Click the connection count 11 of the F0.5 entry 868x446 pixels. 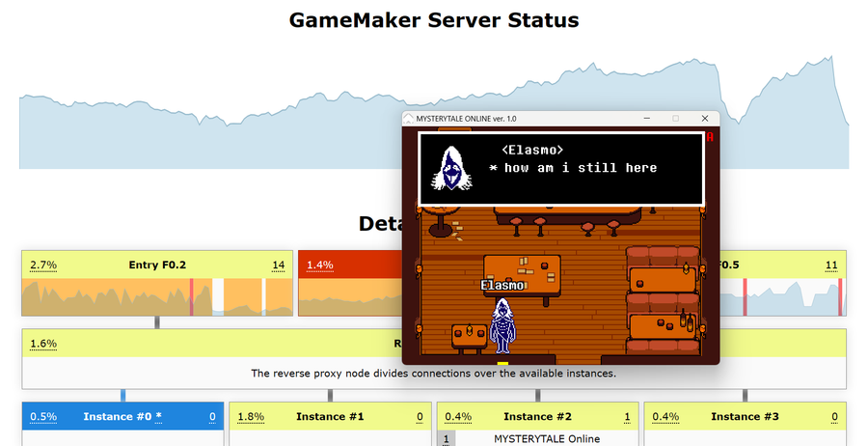(831, 265)
